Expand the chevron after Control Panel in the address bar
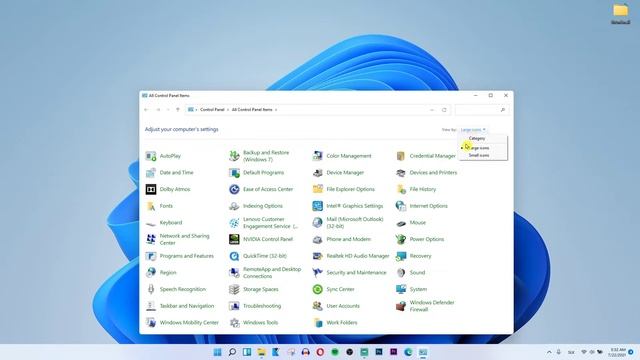 click(x=228, y=110)
